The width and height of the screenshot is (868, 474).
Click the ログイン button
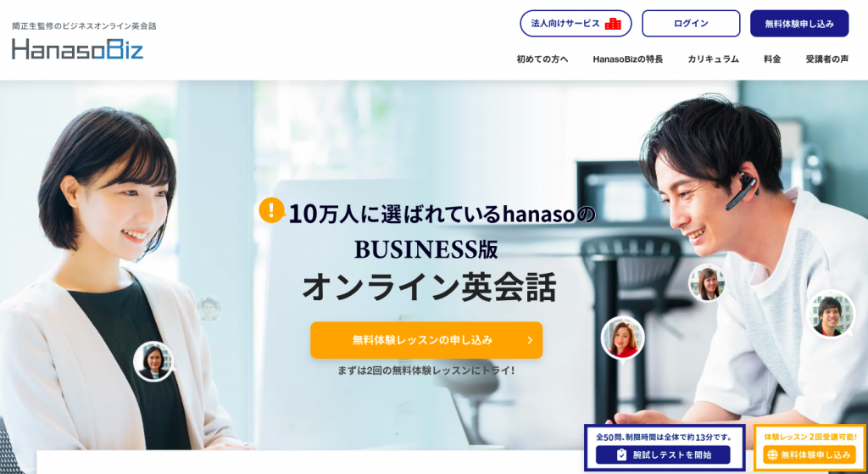click(691, 24)
